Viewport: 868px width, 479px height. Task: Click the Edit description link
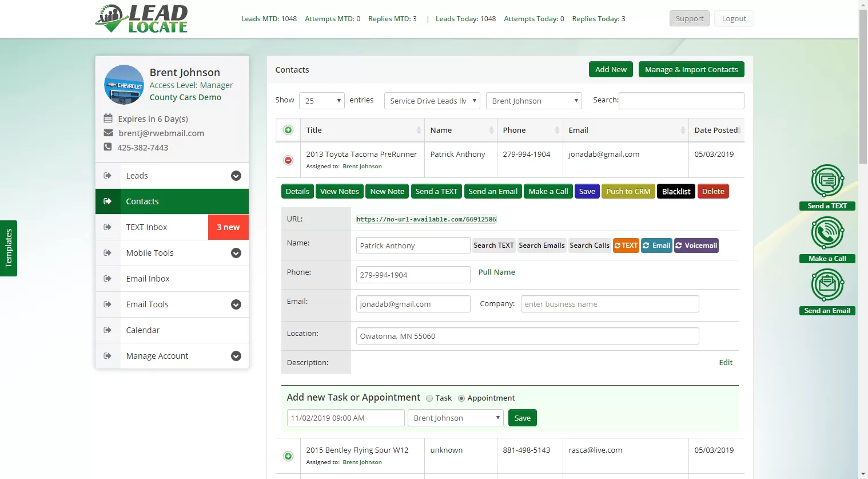coord(726,362)
